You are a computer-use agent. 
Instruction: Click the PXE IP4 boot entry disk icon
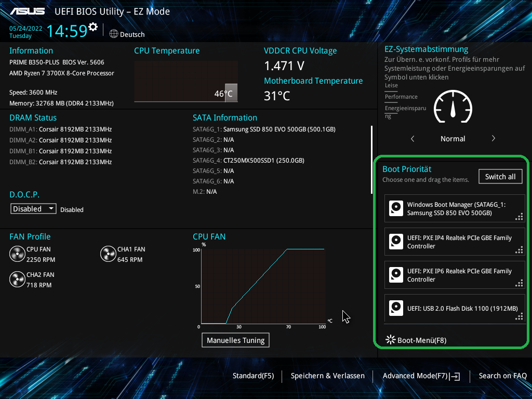[396, 242]
